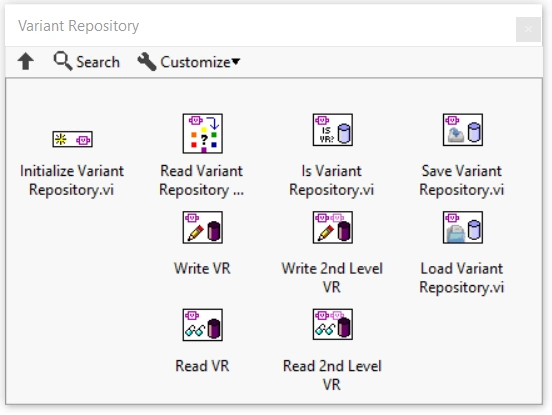Open palette Search

coord(87,62)
